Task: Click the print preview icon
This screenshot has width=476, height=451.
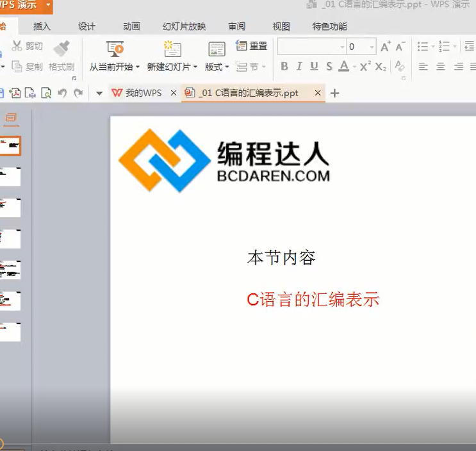Action: coord(46,93)
